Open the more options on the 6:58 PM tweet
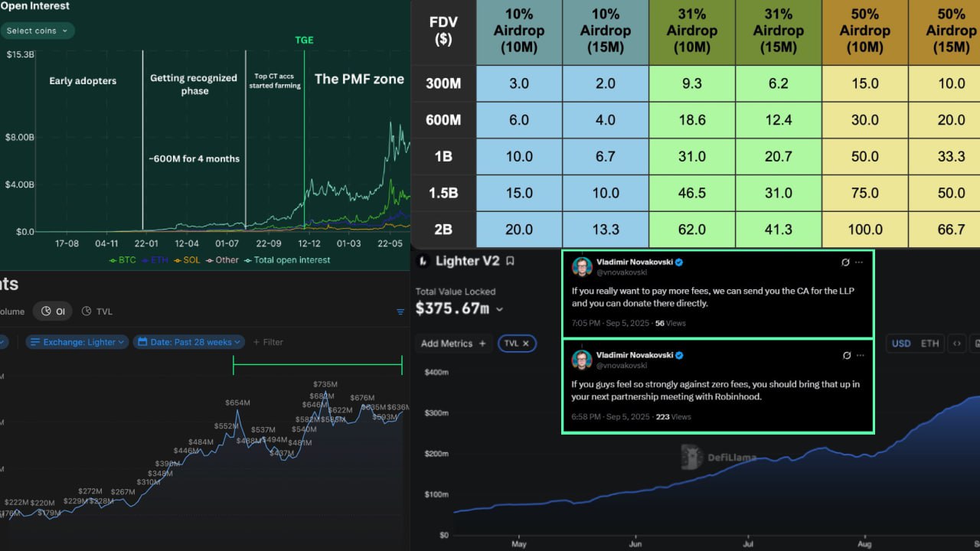Screen dimensions: 980x551 (x=859, y=356)
